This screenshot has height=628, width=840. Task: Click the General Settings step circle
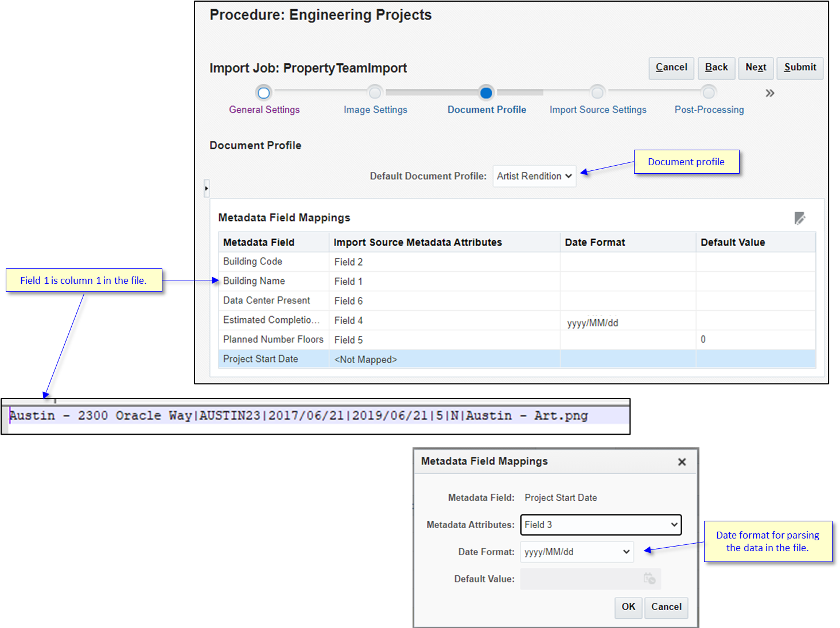(264, 92)
